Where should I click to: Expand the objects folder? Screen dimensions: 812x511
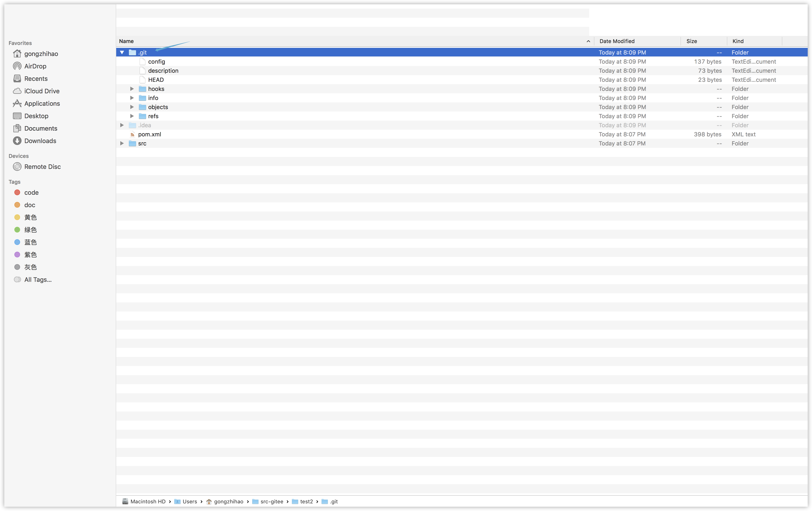(x=132, y=107)
